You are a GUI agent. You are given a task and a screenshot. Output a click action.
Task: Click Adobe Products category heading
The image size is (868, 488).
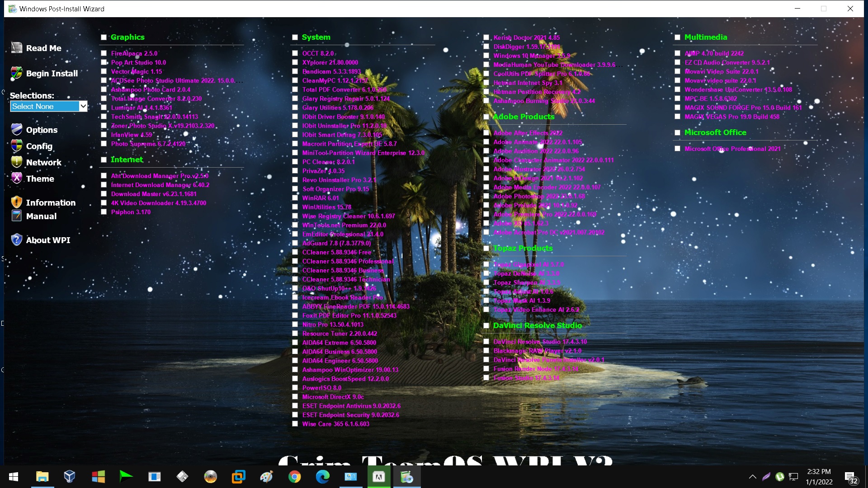tap(524, 117)
